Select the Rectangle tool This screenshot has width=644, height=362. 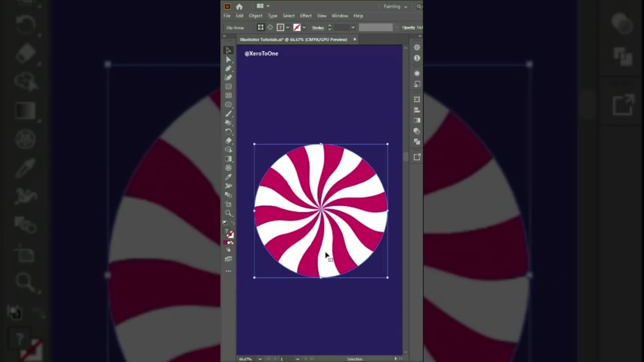coord(228,86)
